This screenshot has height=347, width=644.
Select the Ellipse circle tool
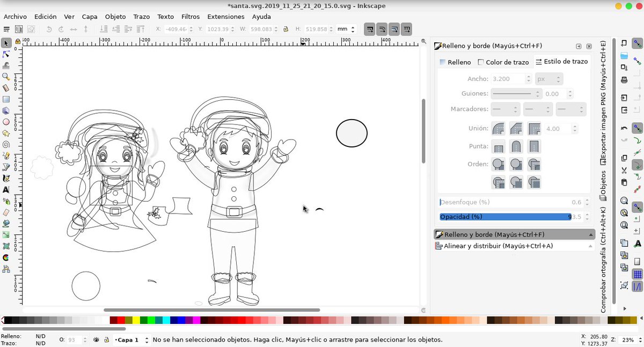point(6,122)
